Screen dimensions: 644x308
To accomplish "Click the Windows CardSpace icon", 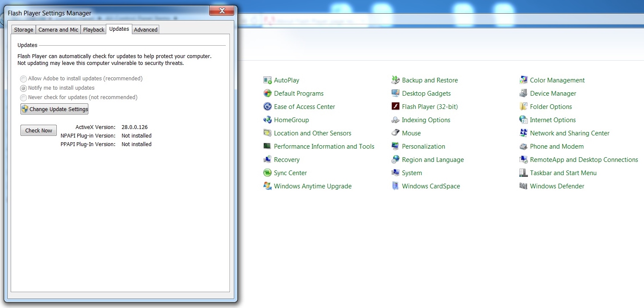I will point(396,186).
